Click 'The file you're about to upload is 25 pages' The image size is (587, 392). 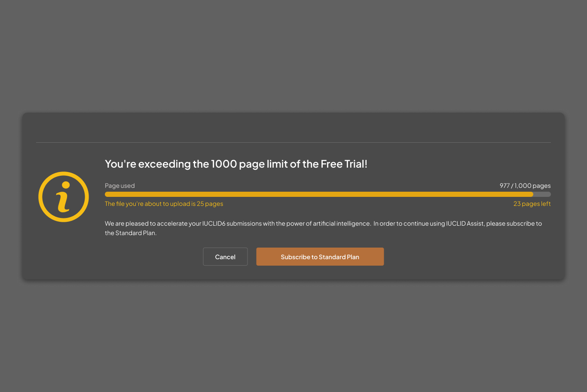click(164, 204)
